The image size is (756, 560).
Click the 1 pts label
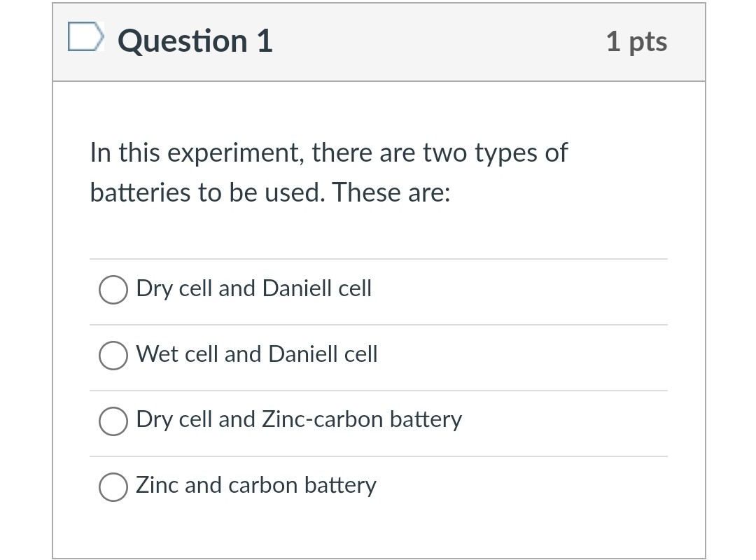tap(638, 41)
